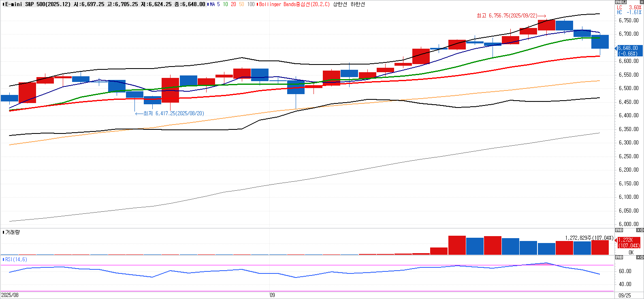Maximize the RSI indicator panel
The width and height of the screenshot is (644, 299).
click(x=638, y=257)
